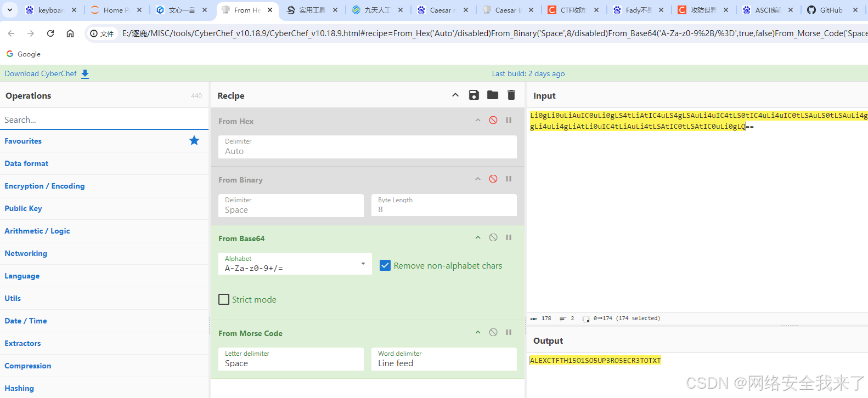Switch to the Home P tab

(116, 10)
